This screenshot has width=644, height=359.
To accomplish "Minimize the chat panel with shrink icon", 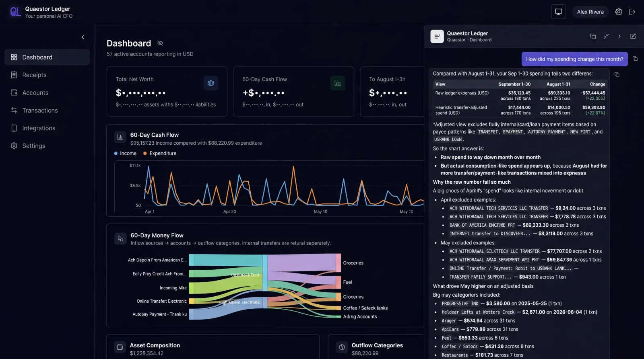I will coord(606,36).
